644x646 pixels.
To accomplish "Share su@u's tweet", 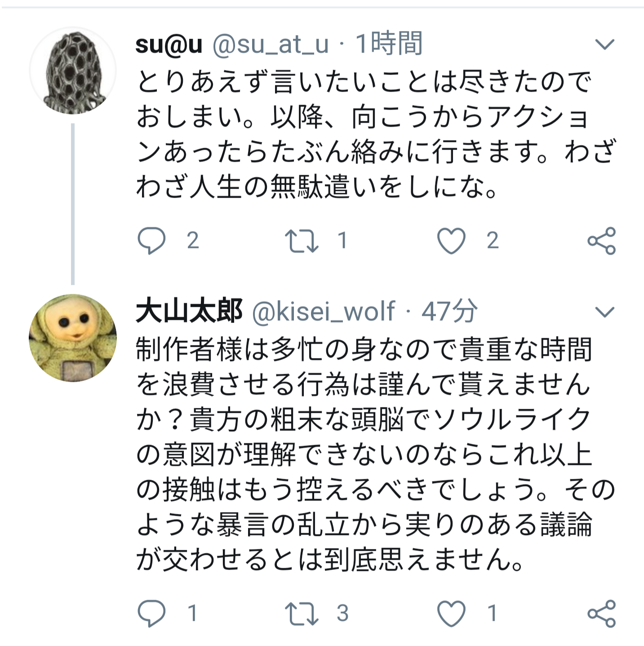I will click(x=601, y=241).
